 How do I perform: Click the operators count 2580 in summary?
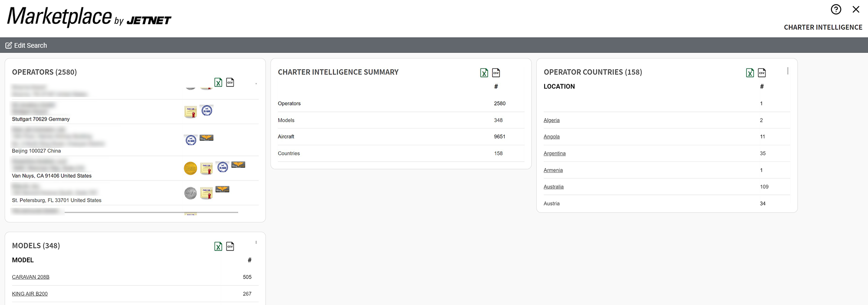pyautogui.click(x=500, y=104)
